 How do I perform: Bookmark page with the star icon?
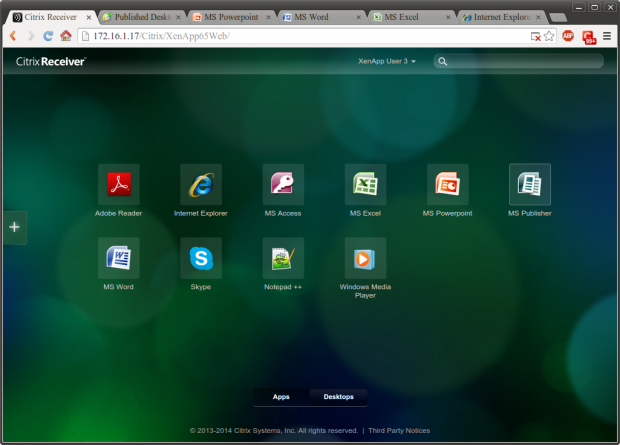coord(549,36)
